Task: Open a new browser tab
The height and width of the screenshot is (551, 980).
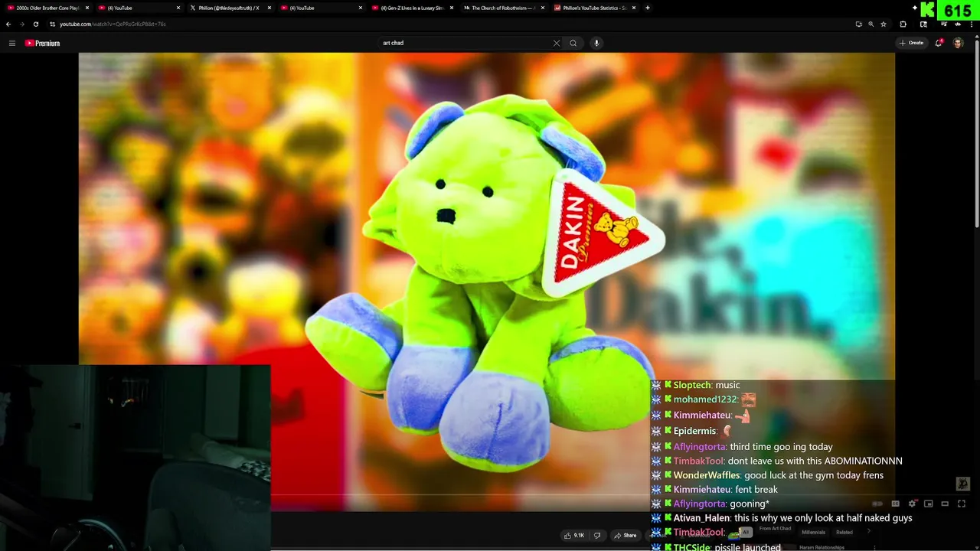Action: point(648,8)
